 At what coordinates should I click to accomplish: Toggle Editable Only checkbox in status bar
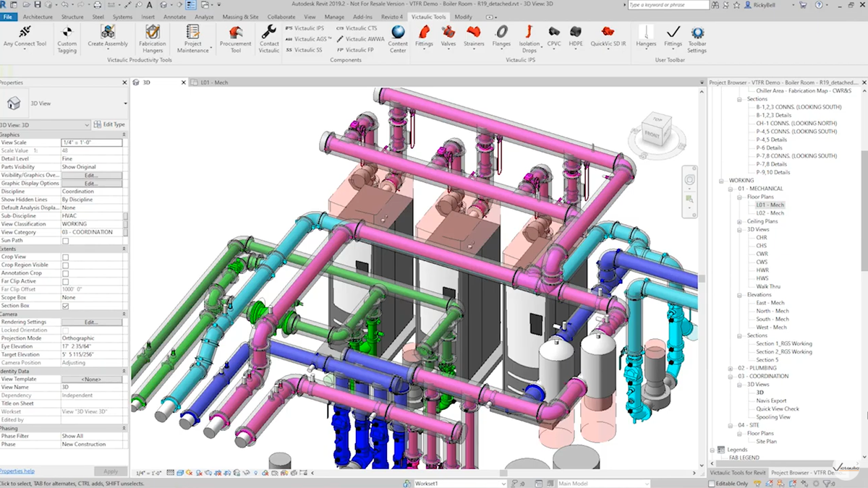click(x=712, y=483)
